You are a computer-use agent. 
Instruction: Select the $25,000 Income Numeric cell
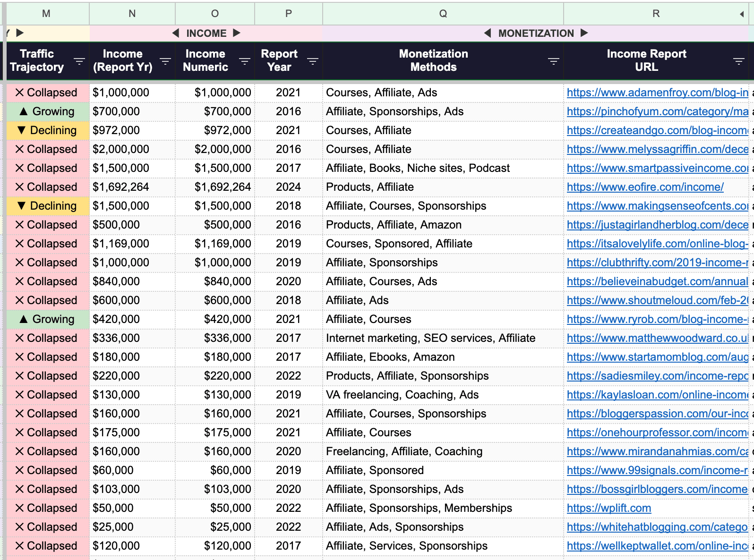point(215,527)
